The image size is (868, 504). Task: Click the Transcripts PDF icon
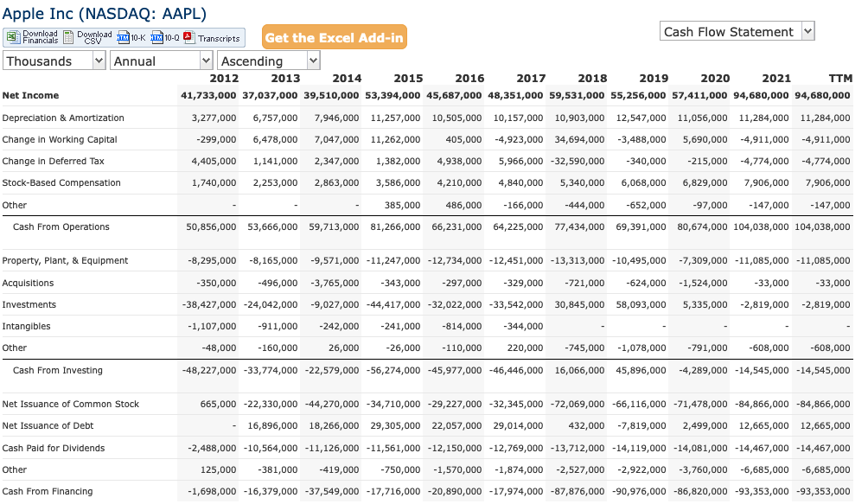click(188, 38)
